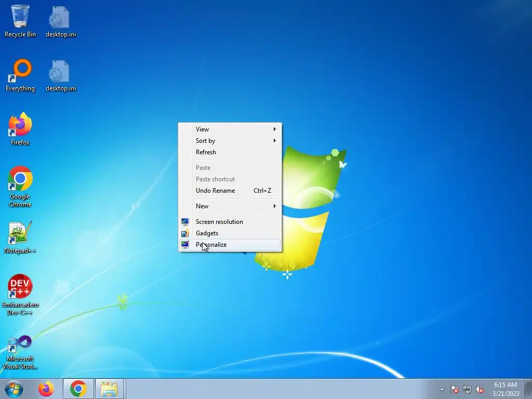Image resolution: width=532 pixels, height=399 pixels.
Task: Expand the New submenu
Action: click(230, 206)
